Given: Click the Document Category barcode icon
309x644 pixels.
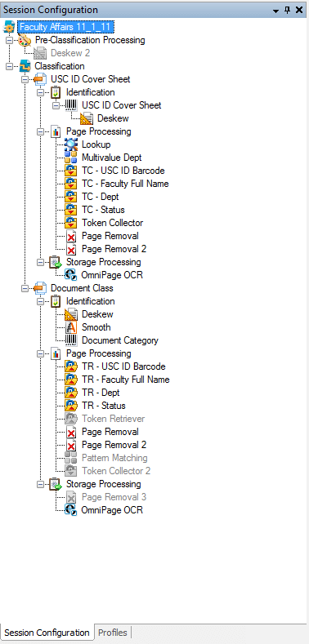Looking at the screenshot, I should 71,340.
